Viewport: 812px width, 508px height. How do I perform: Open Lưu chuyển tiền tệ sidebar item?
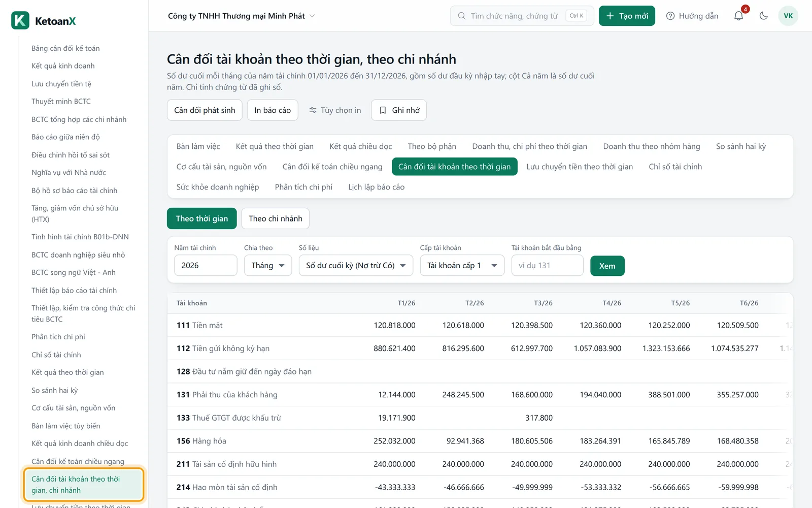tap(61, 84)
